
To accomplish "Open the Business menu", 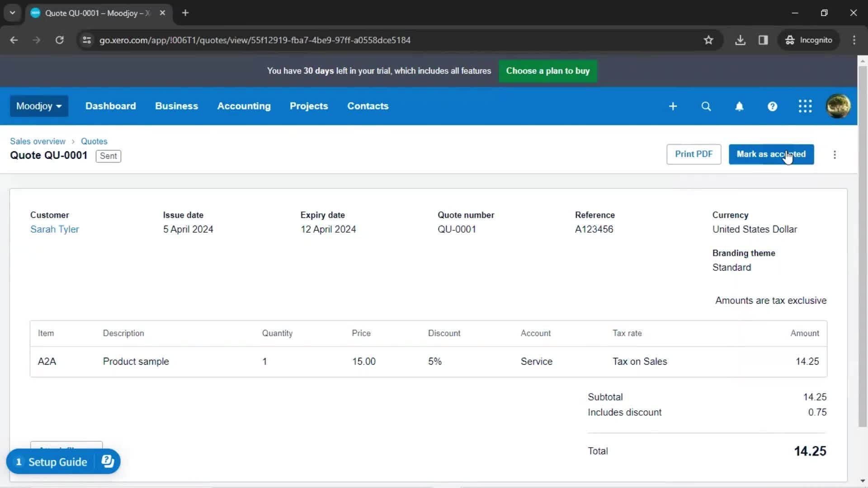I will click(176, 106).
